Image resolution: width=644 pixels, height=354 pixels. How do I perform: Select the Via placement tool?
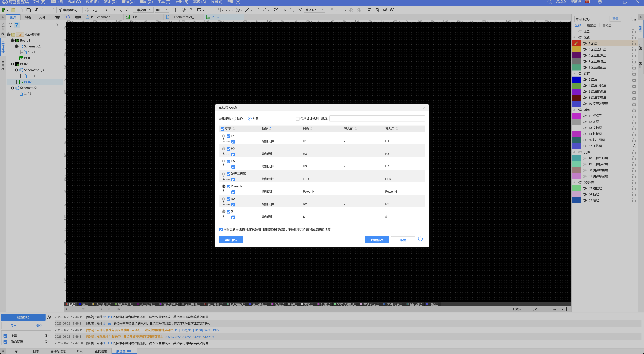point(191,10)
